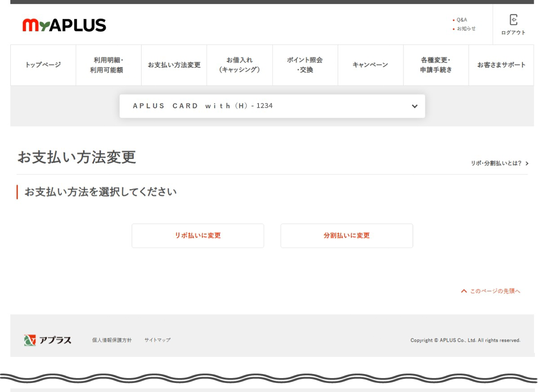
Task: Open the お知らせ notifications link
Action: click(x=466, y=28)
